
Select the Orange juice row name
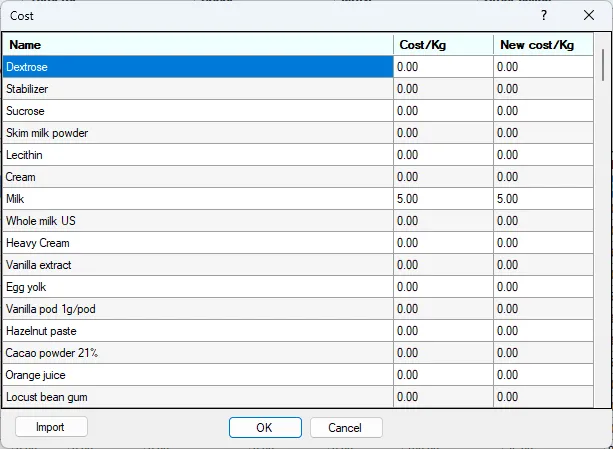click(198, 375)
